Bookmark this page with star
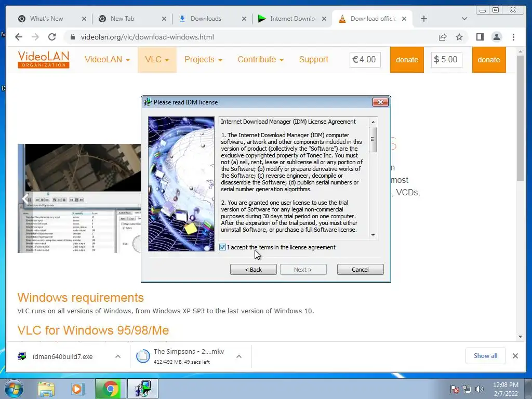Viewport: 532px width, 399px height. [x=459, y=37]
